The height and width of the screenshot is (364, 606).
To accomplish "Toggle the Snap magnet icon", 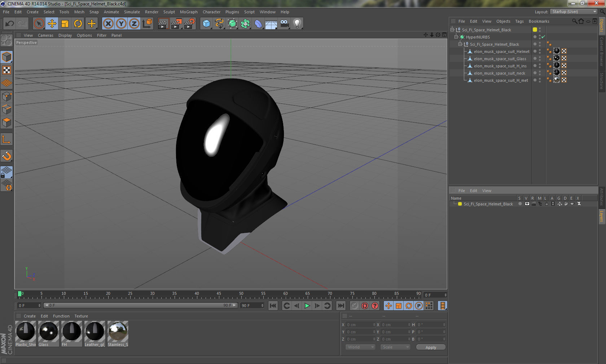I will coord(6,156).
